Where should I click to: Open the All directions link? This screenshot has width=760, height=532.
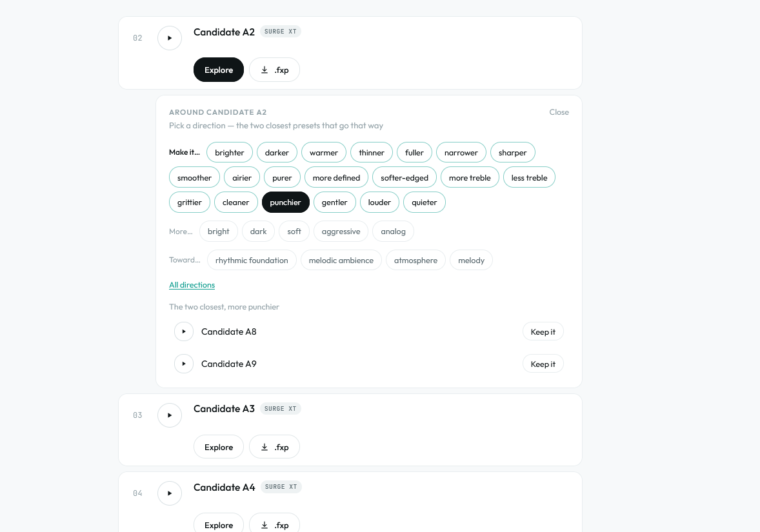192,285
